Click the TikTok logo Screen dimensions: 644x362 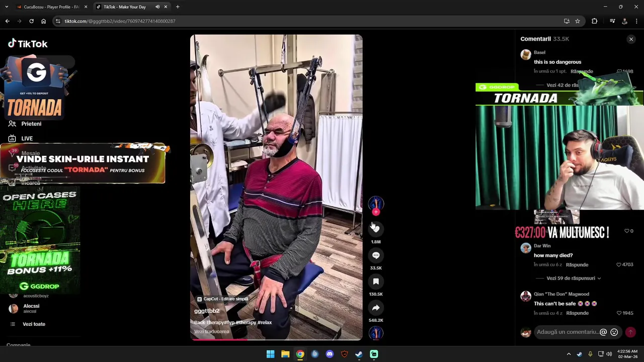point(28,44)
